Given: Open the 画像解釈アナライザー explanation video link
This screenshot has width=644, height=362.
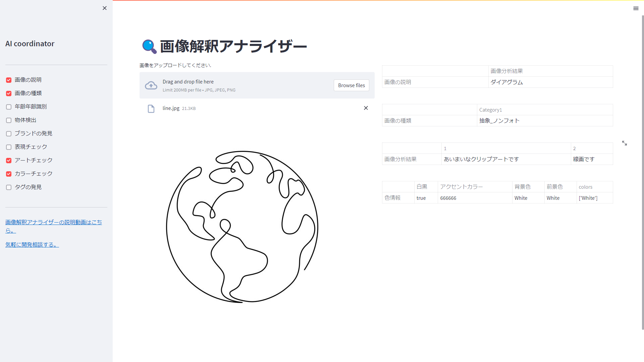Looking at the screenshot, I should (x=53, y=223).
